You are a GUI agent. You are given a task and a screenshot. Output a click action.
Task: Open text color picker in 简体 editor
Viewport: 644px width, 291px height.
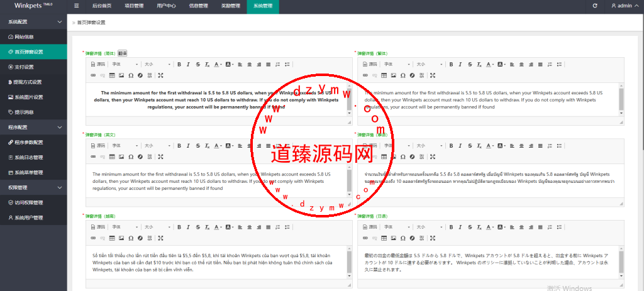pos(218,65)
